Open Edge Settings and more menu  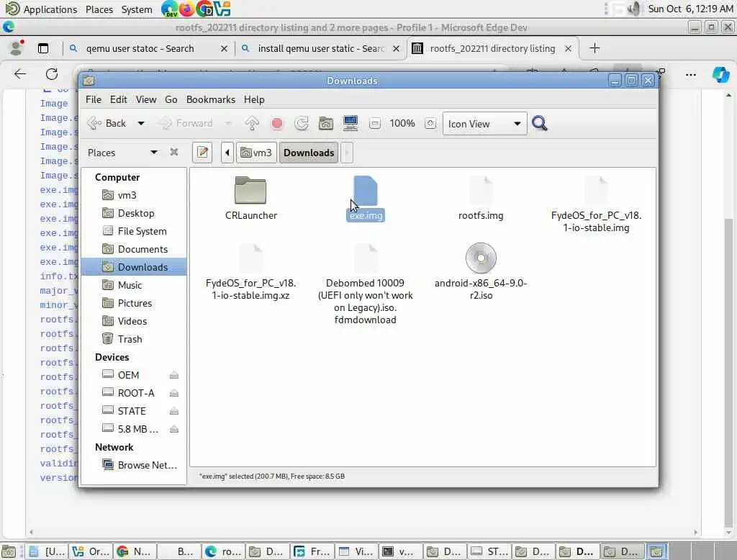pos(690,74)
